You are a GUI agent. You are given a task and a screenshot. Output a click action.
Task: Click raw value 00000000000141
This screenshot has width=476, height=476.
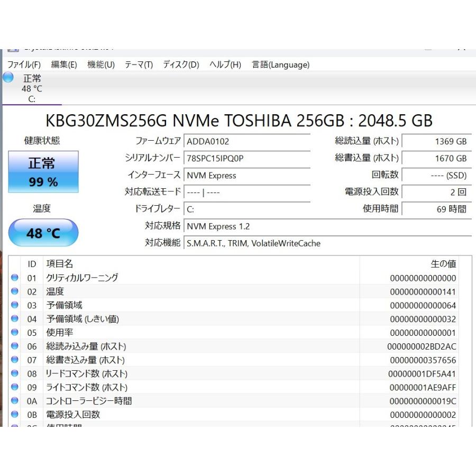tap(423, 292)
